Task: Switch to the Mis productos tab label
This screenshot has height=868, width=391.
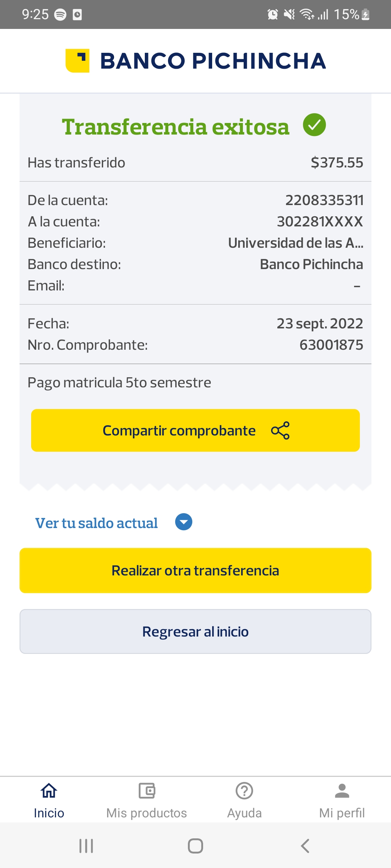Action: (147, 813)
